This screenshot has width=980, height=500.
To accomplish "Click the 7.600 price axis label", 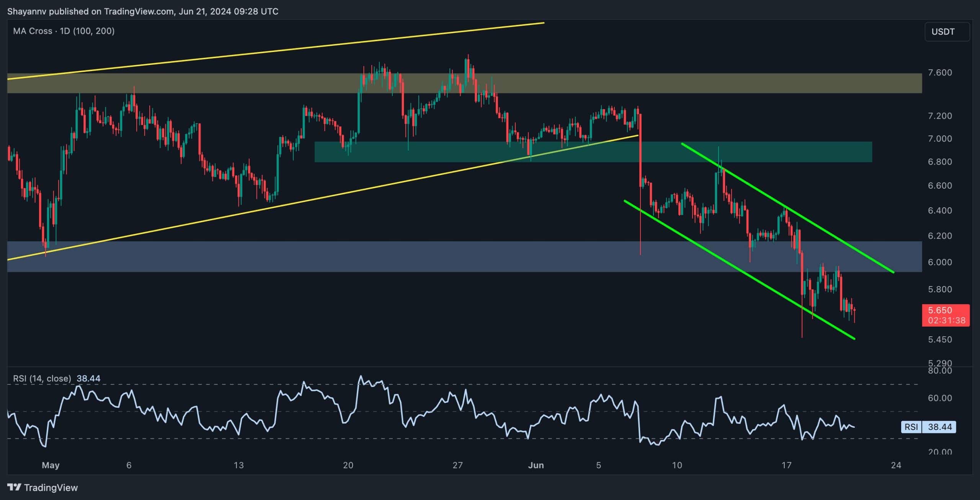I will point(940,73).
